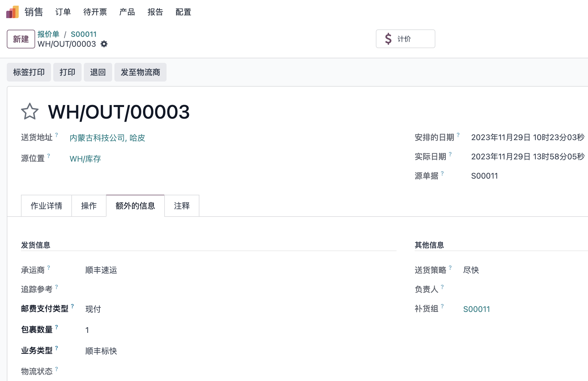Open S00011 in the breadcrumb

[84, 34]
